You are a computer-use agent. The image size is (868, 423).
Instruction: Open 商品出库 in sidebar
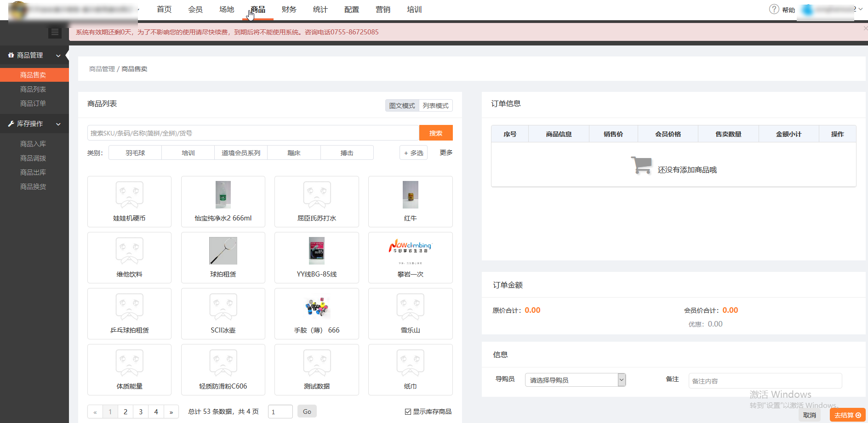coord(33,172)
